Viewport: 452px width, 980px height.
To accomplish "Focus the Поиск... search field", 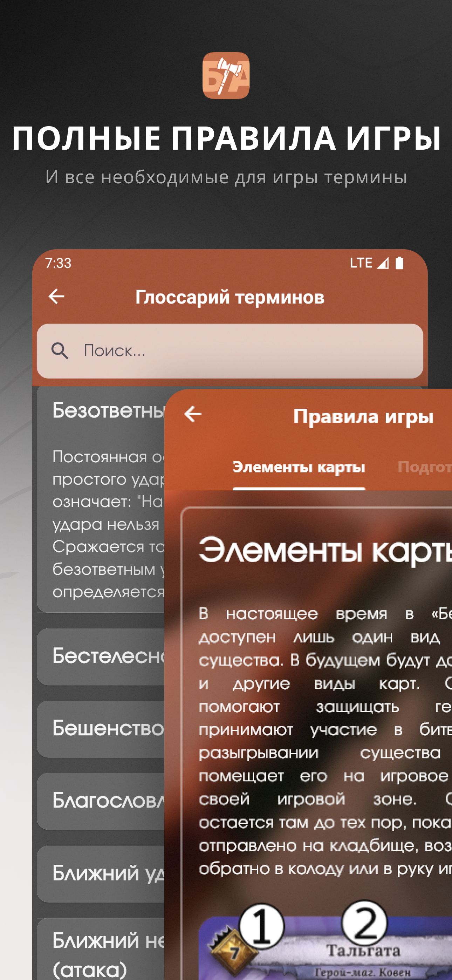I will 230,351.
